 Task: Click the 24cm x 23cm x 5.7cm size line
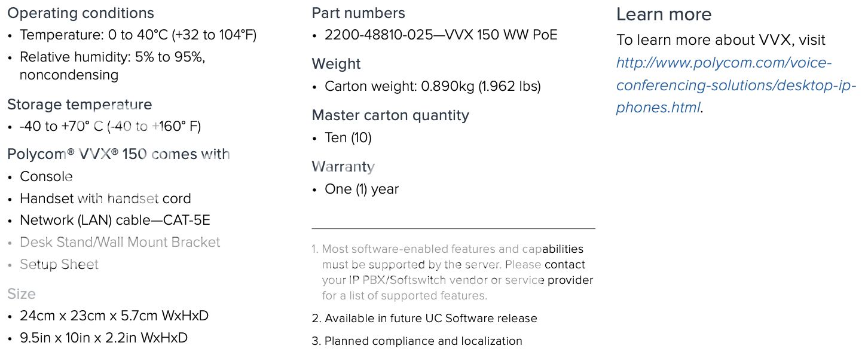[114, 316]
